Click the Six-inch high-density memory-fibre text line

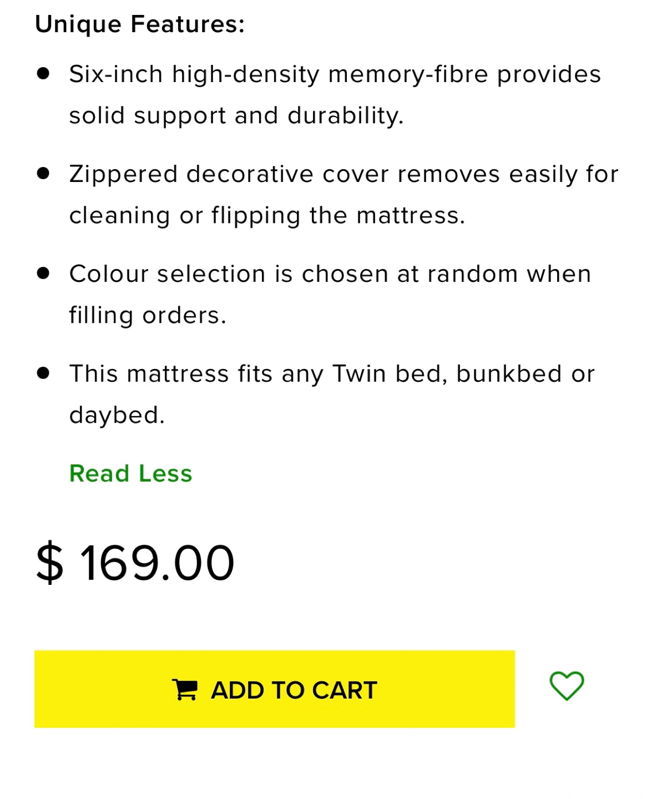click(x=335, y=74)
